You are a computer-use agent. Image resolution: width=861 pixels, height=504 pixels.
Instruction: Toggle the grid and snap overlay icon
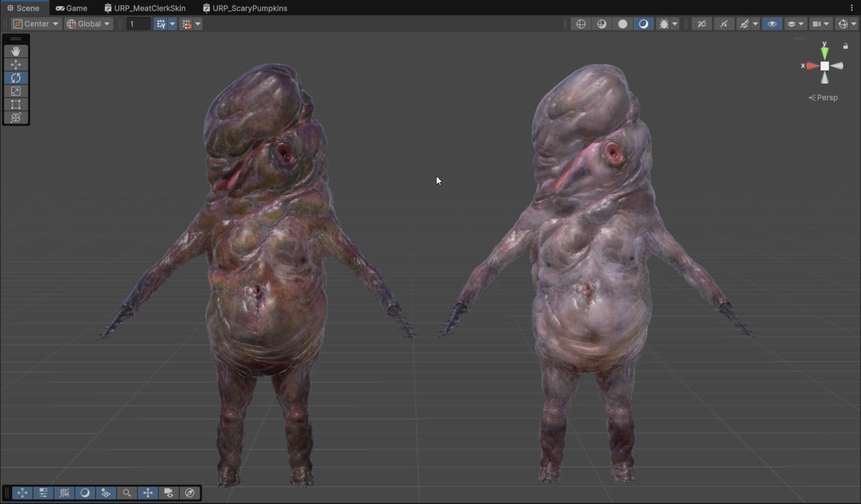point(64,493)
